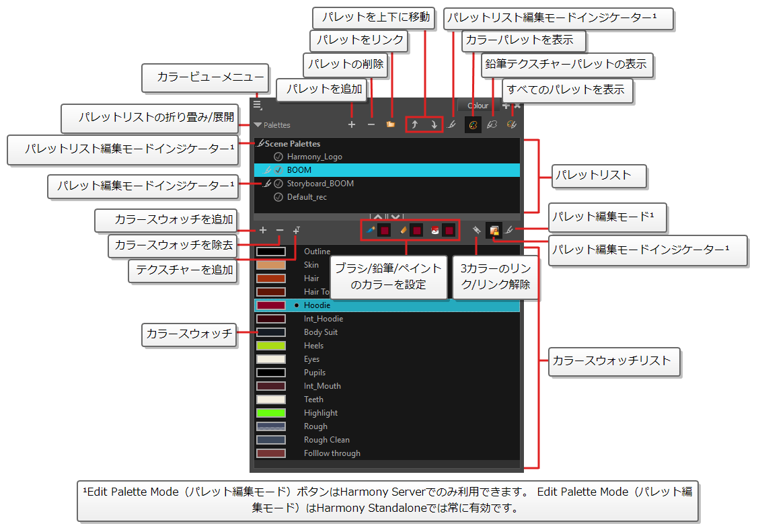The image size is (758, 532).
Task: Show all palettes icon
Action: pos(511,124)
